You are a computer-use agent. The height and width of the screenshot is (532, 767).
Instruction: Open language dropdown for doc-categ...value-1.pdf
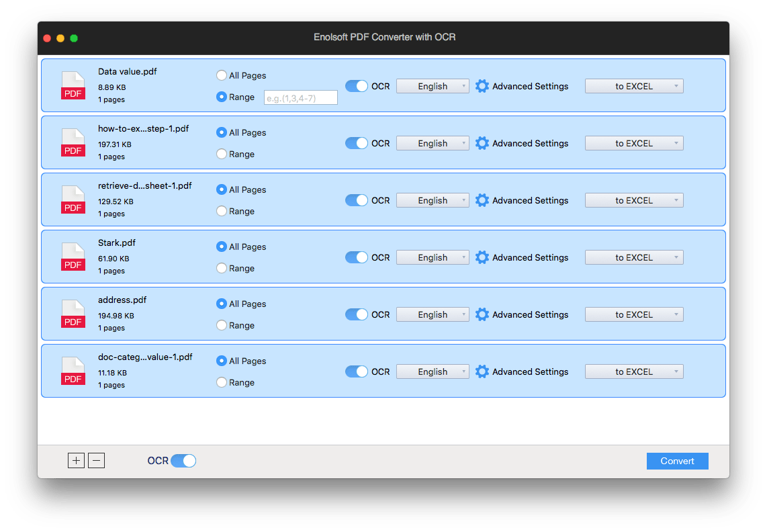[x=433, y=371]
